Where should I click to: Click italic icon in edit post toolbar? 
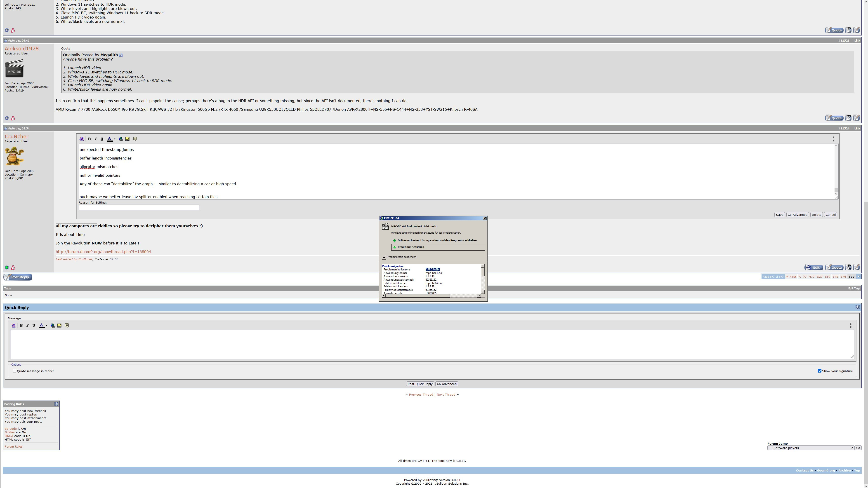96,139
